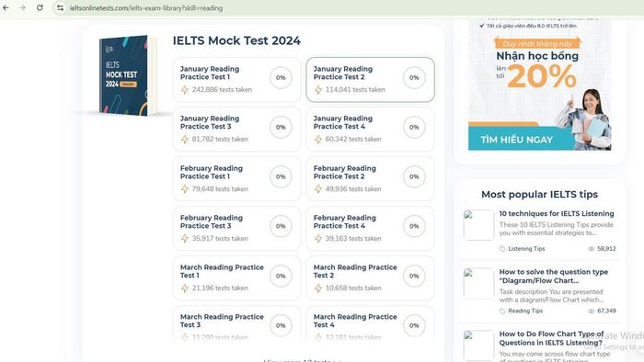644x362 pixels.
Task: Open 10 techniques for IELTS Listening article
Action: coord(557,213)
